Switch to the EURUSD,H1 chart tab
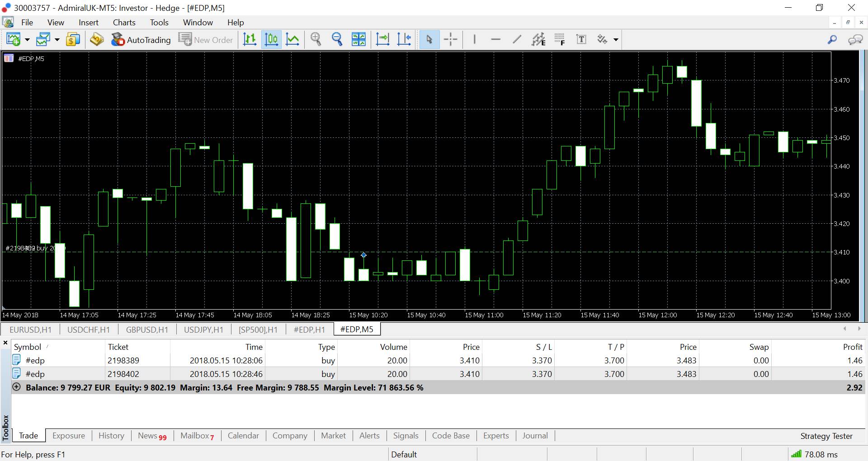The width and height of the screenshot is (868, 461). [x=30, y=329]
